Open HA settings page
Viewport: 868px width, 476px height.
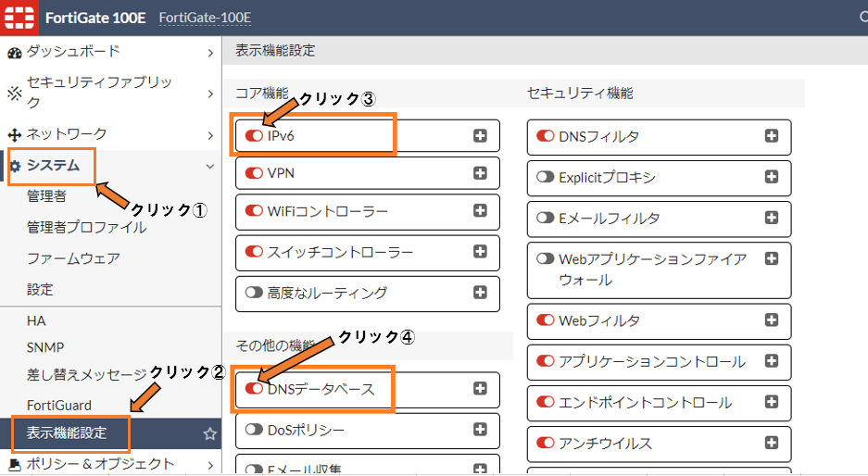click(x=36, y=321)
